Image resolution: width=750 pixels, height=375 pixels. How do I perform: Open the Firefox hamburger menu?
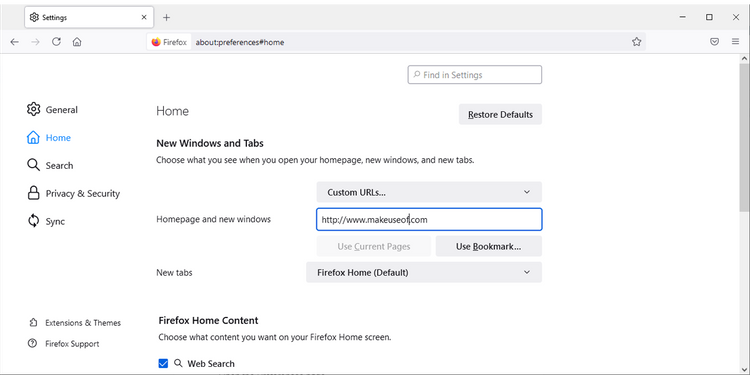coord(736,42)
